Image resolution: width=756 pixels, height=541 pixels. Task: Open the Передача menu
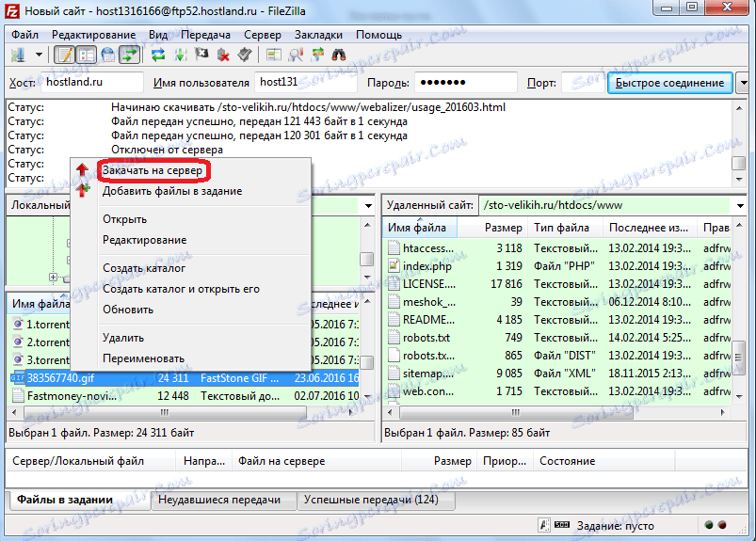(205, 35)
